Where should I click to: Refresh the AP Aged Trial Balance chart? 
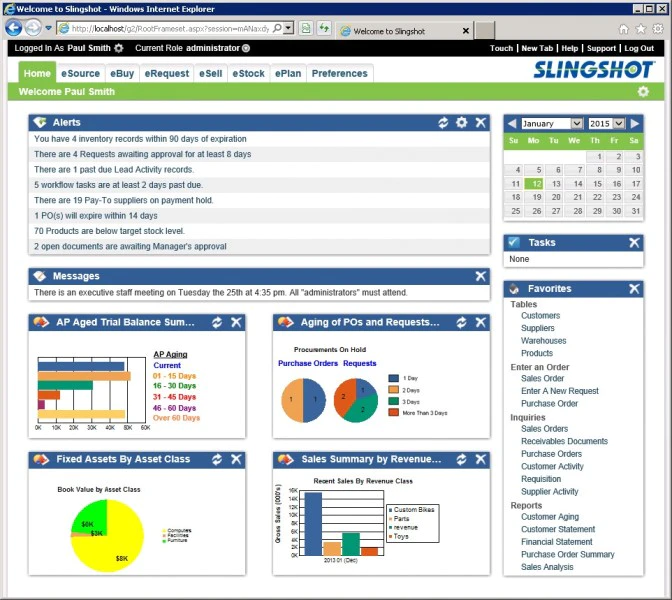coord(217,322)
